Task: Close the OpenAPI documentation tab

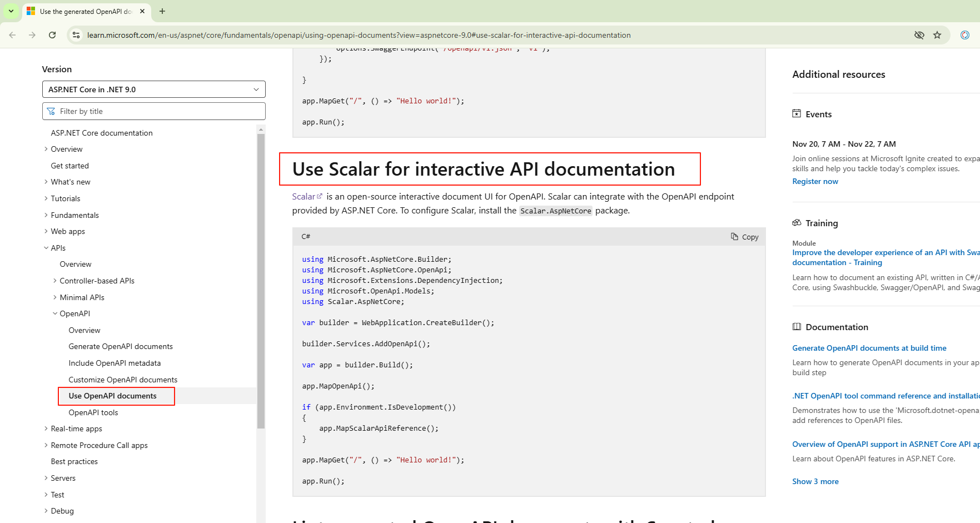Action: (142, 11)
